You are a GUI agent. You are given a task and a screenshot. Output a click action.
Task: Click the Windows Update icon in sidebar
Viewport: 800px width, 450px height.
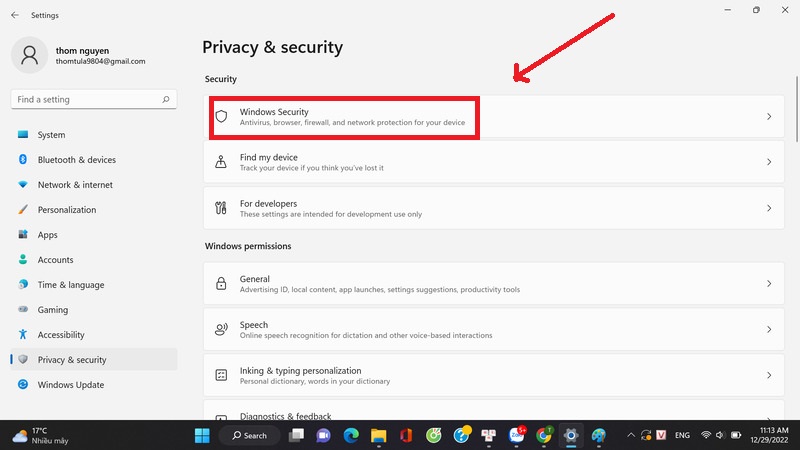23,385
